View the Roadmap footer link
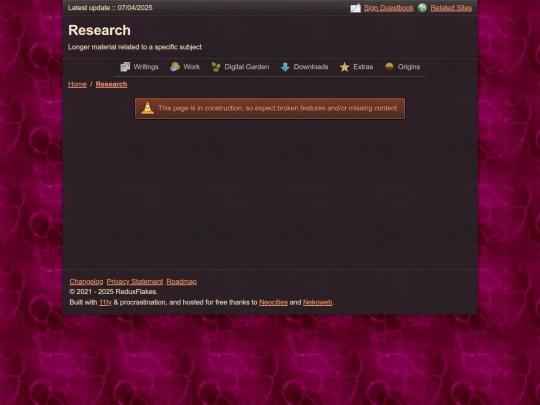The image size is (540, 405). (x=181, y=282)
